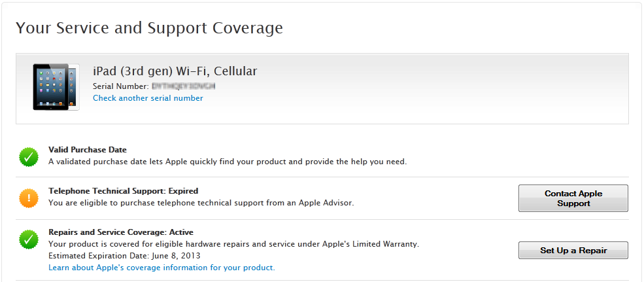Click the Your Service and Support Coverage heading

click(x=149, y=28)
